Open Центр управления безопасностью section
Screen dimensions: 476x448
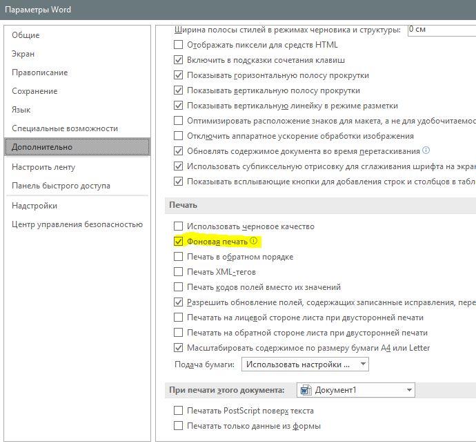pyautogui.click(x=77, y=224)
